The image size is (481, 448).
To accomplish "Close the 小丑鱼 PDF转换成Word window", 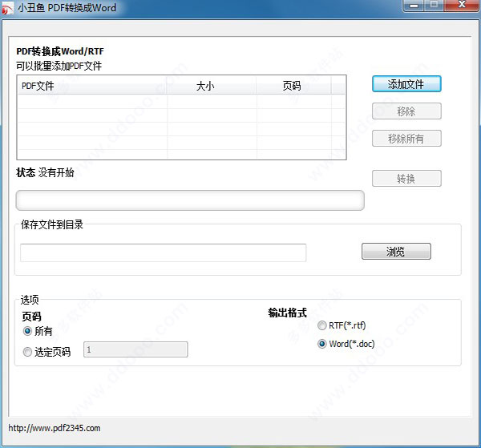I will (x=462, y=6).
